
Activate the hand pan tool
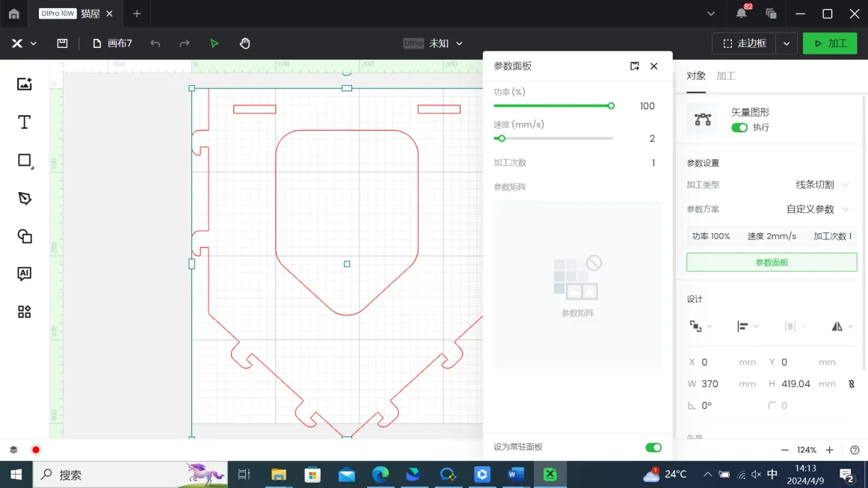(244, 43)
